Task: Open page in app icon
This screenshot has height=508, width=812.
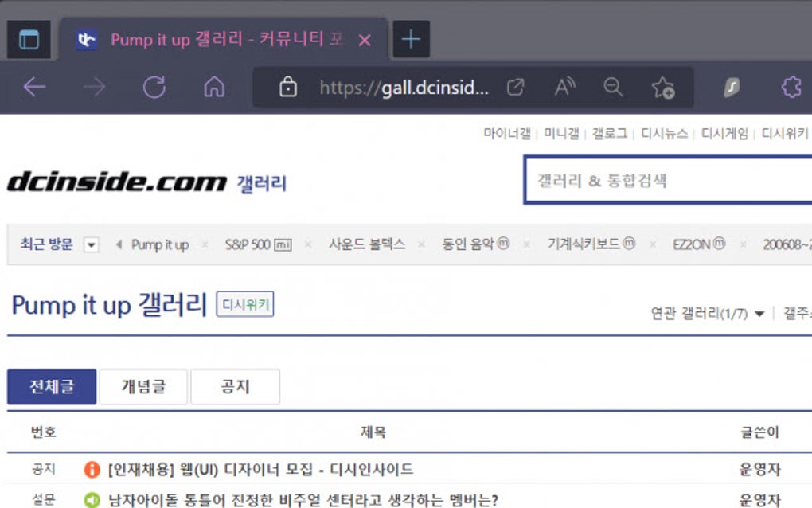Action: coord(515,87)
